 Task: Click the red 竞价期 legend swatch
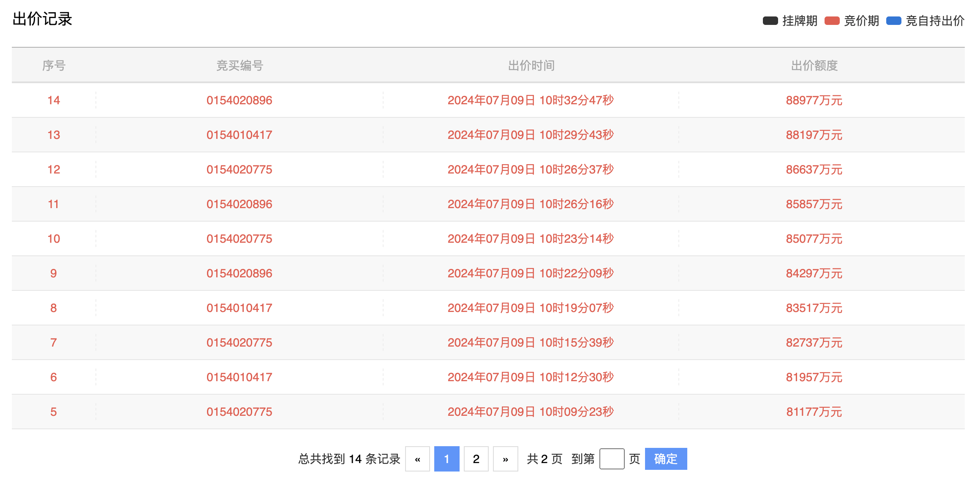pyautogui.click(x=832, y=21)
